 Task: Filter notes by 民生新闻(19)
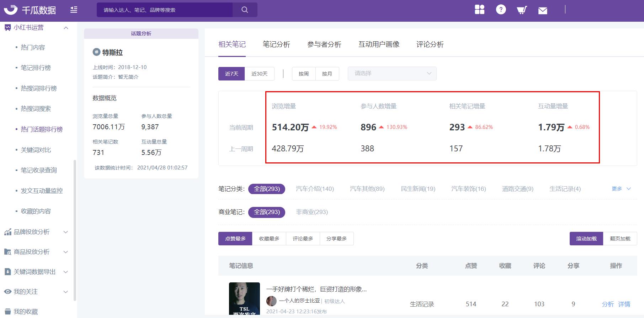click(418, 189)
